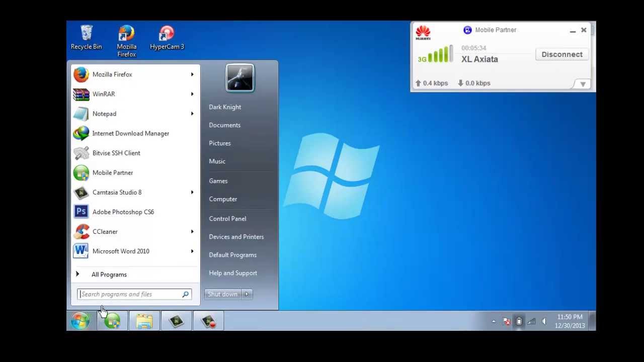644x362 pixels.
Task: Click search magnifier icon in Start menu
Action: 186,294
